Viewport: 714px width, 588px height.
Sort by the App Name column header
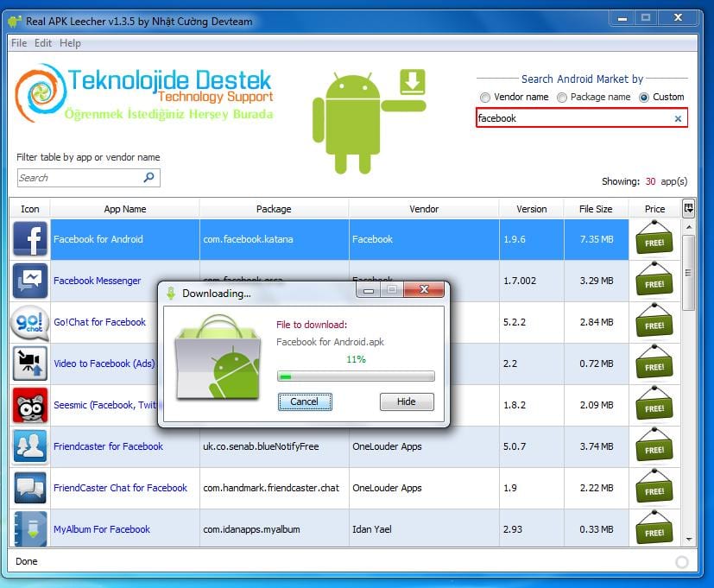[125, 209]
